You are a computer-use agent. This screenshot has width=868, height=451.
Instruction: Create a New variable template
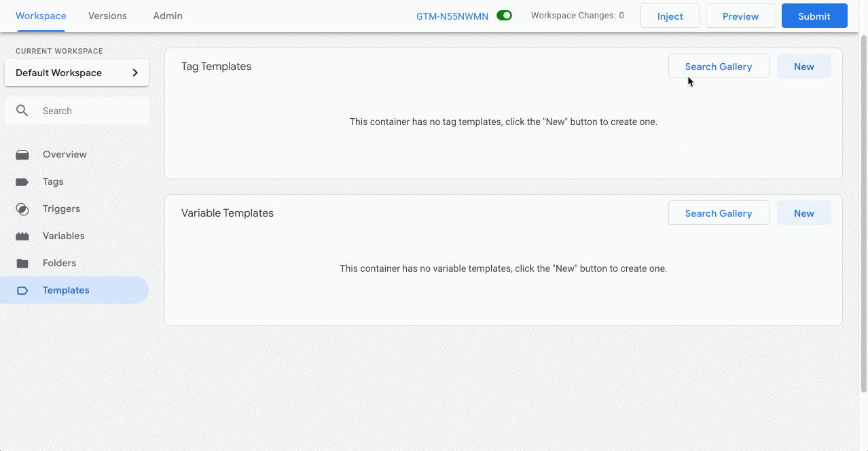803,213
